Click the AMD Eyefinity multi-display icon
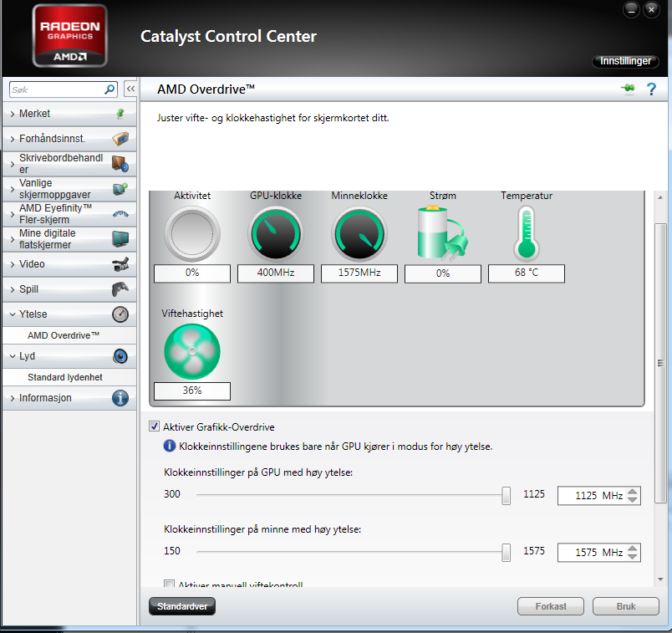This screenshot has height=633, width=672. tap(120, 213)
